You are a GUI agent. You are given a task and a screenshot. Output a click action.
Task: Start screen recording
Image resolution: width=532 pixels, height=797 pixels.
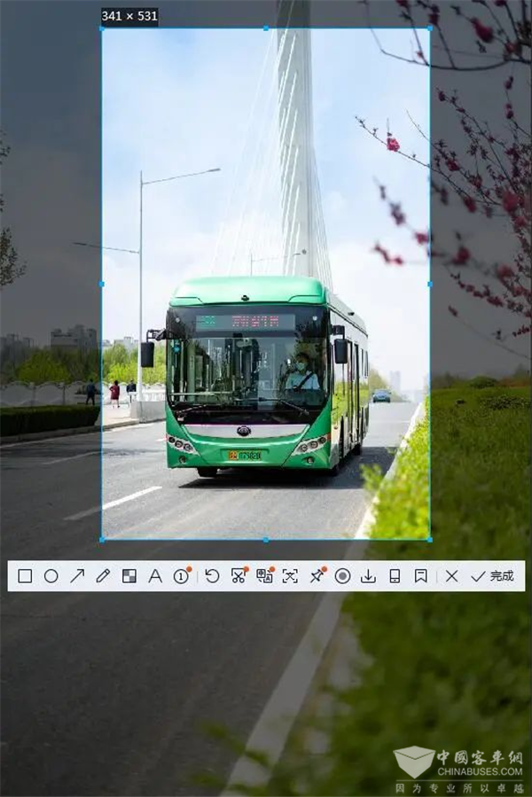[342, 576]
